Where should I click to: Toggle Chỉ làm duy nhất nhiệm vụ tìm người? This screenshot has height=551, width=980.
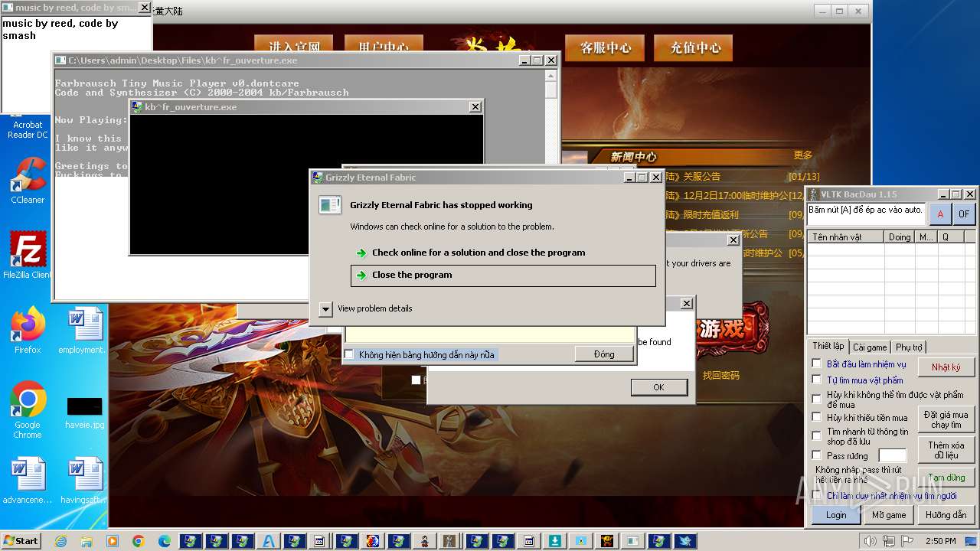pyautogui.click(x=817, y=496)
